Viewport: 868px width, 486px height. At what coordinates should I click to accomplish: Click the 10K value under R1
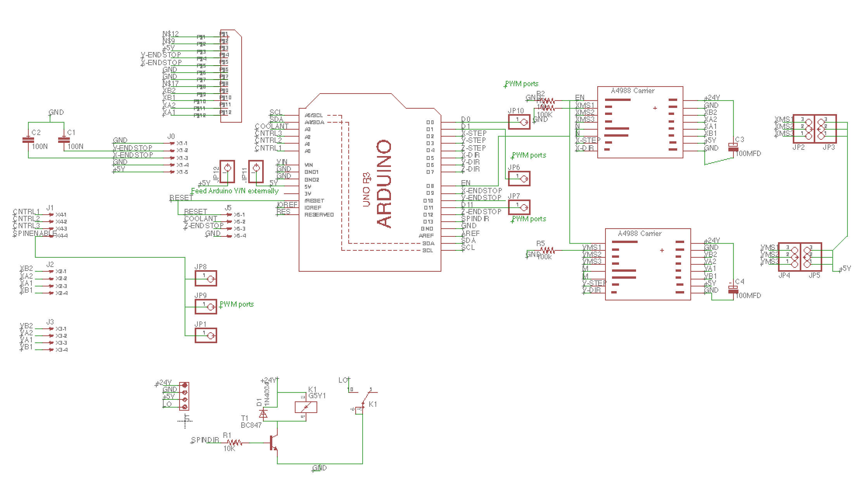pyautogui.click(x=229, y=448)
